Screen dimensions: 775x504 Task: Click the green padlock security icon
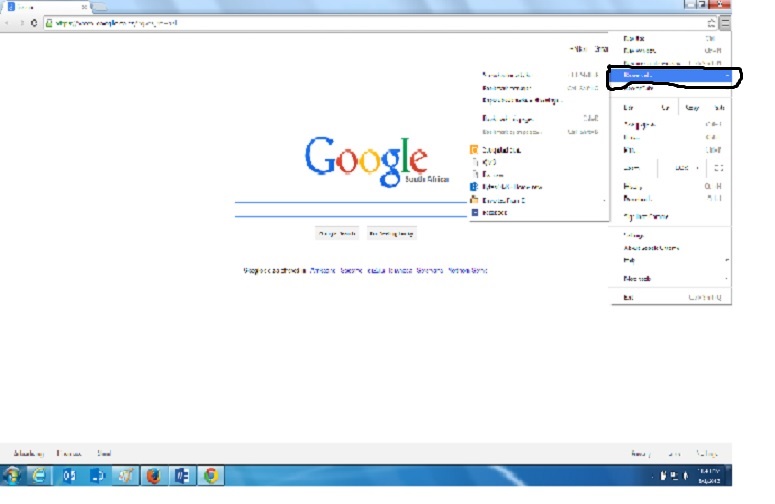click(49, 23)
